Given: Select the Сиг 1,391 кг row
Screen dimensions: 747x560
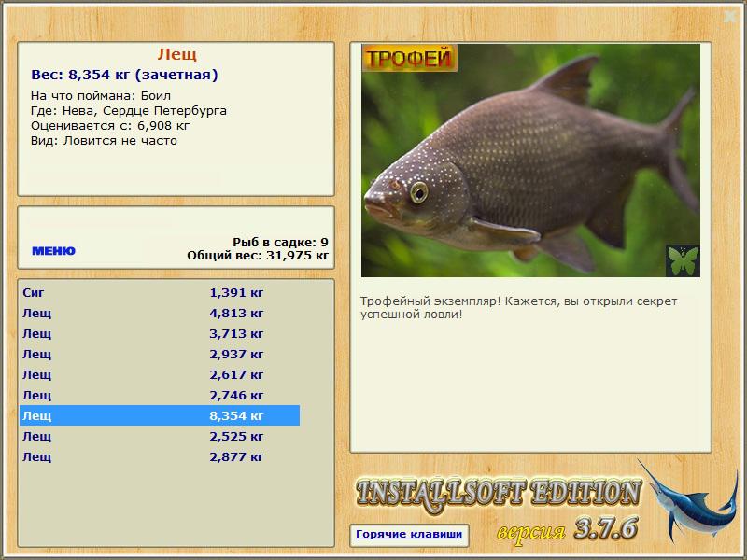Looking at the screenshot, I should (160, 292).
